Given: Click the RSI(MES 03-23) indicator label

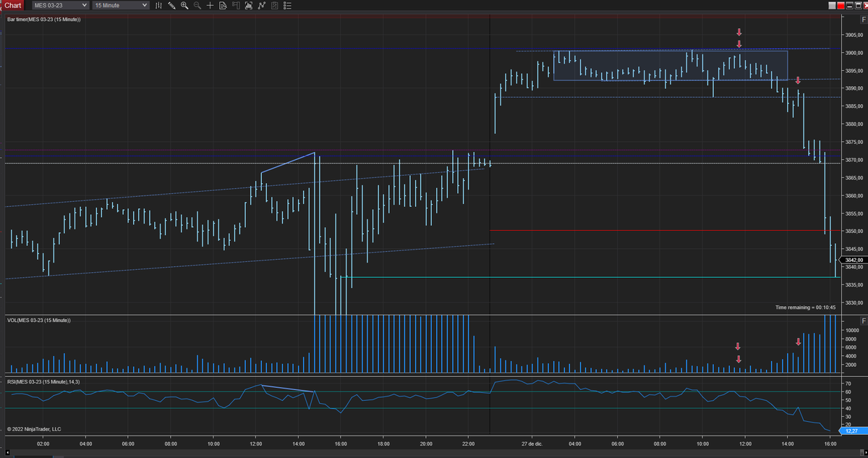Looking at the screenshot, I should point(43,381).
